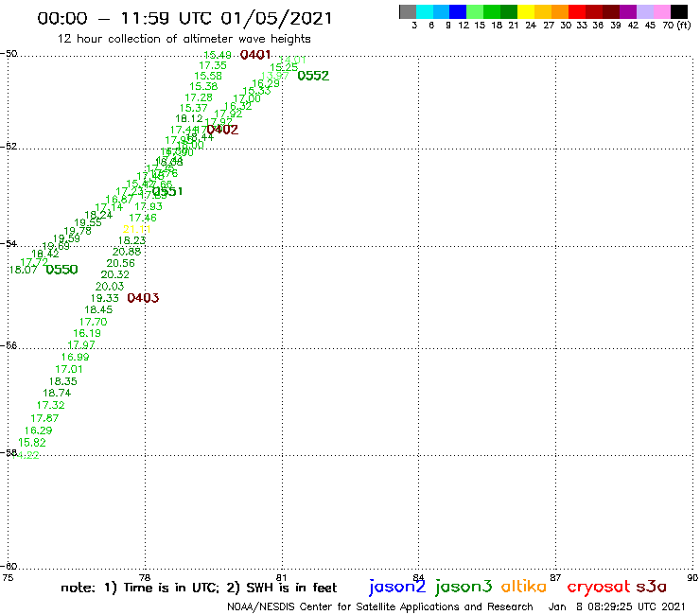Viewport: 700px width, 615px height.
Task: Click the latitude -60 axis label
Action: tap(9, 567)
